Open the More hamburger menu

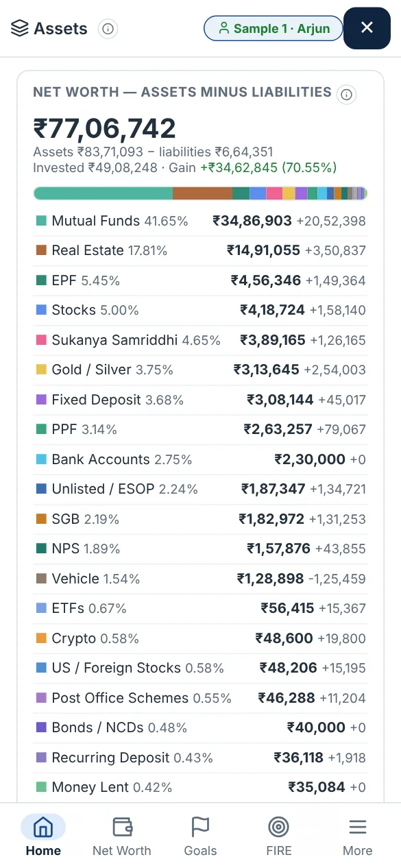pos(357,827)
